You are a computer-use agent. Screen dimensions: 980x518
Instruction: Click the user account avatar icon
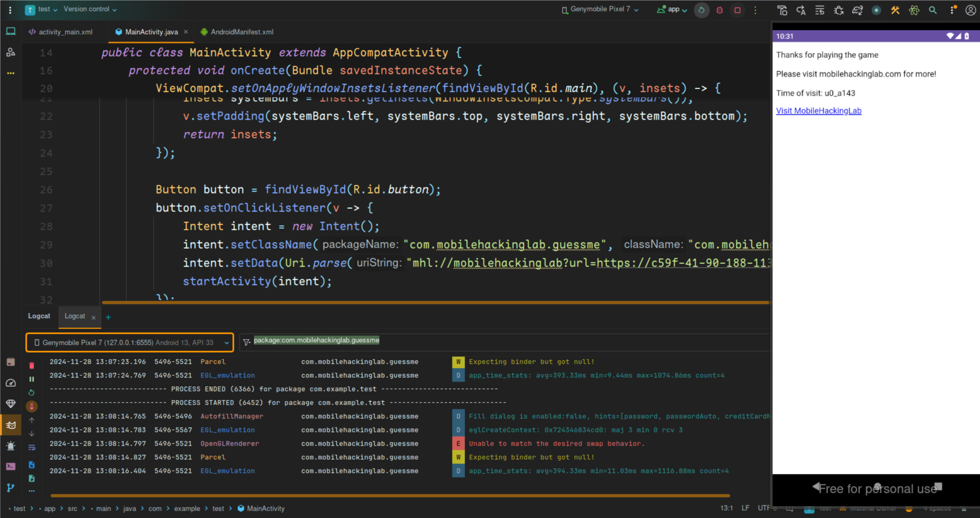coord(971,10)
